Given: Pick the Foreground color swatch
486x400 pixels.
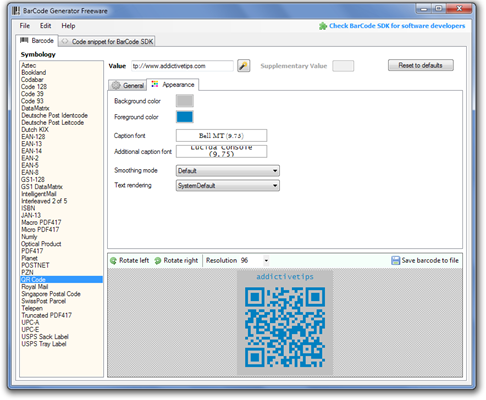Looking at the screenshot, I should tap(185, 117).
